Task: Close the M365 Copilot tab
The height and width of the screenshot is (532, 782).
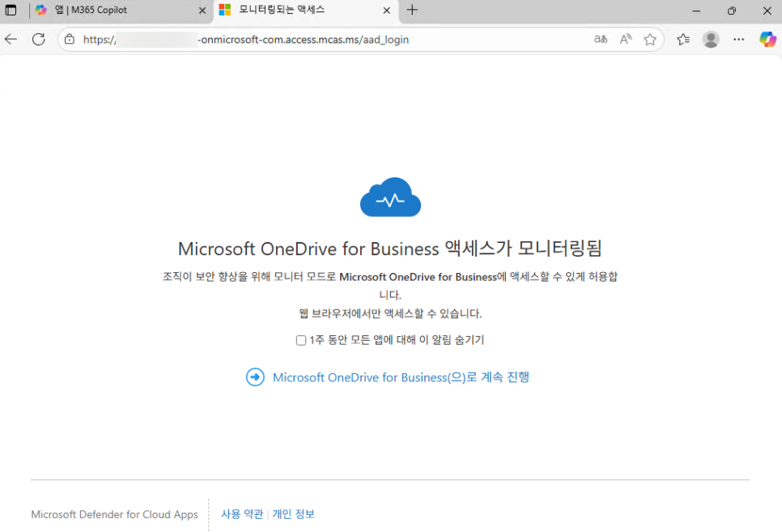Action: point(202,10)
